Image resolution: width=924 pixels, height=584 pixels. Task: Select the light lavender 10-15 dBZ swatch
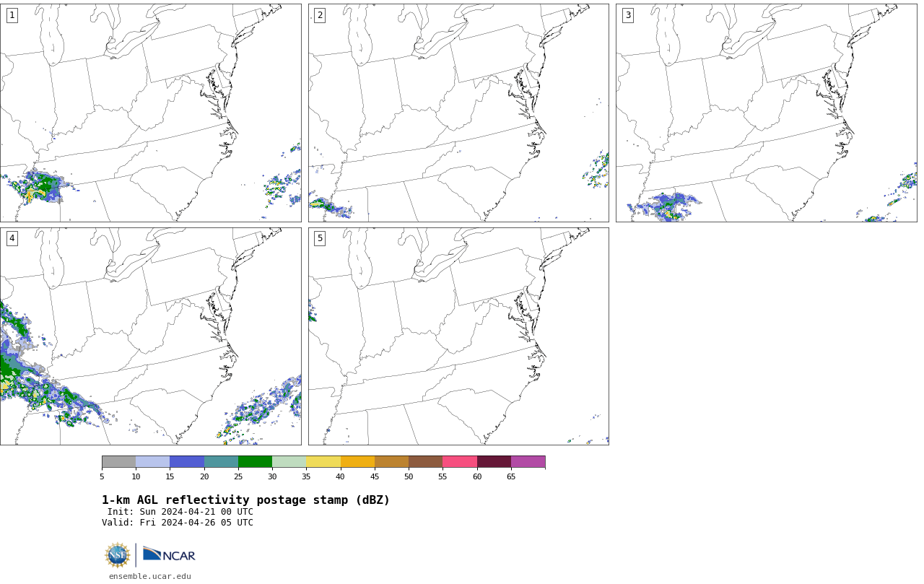click(152, 462)
